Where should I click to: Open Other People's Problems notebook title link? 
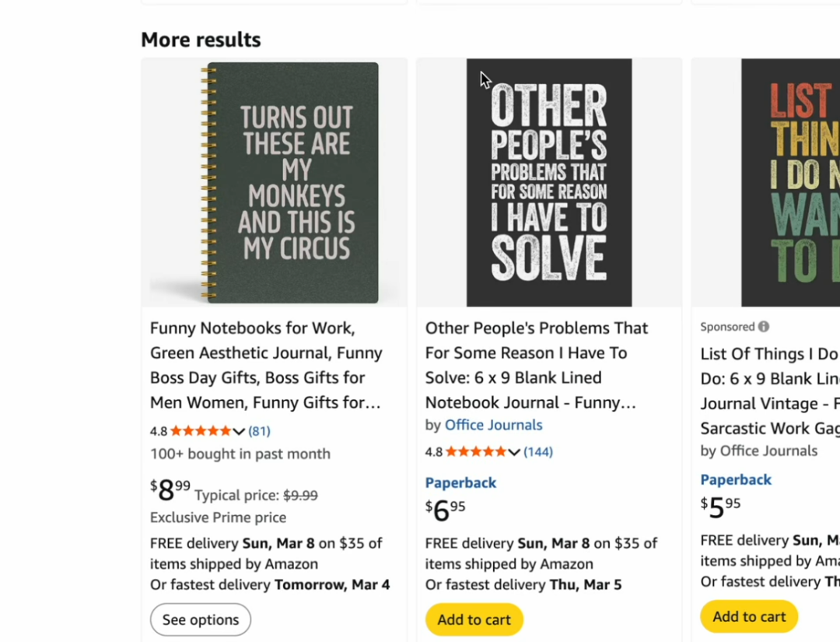coord(537,365)
